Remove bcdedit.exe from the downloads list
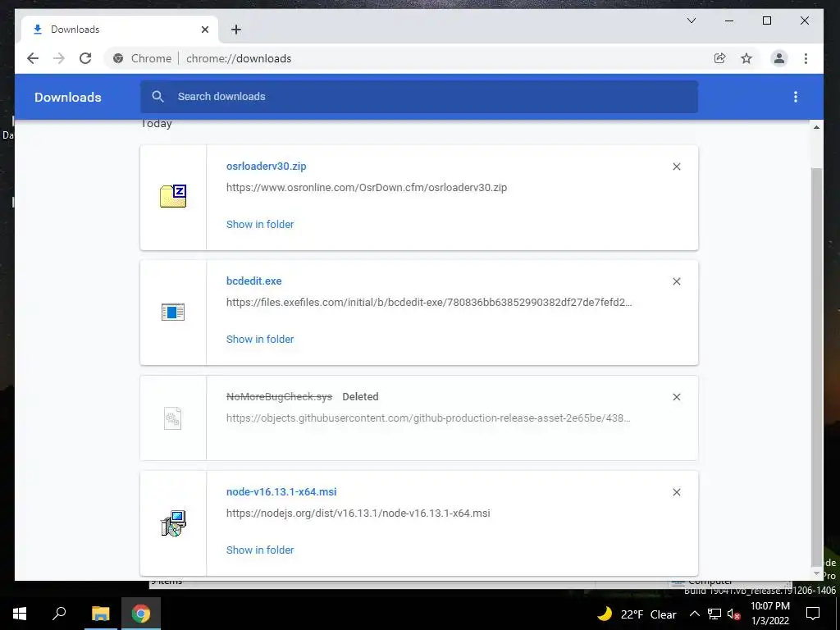 click(677, 281)
